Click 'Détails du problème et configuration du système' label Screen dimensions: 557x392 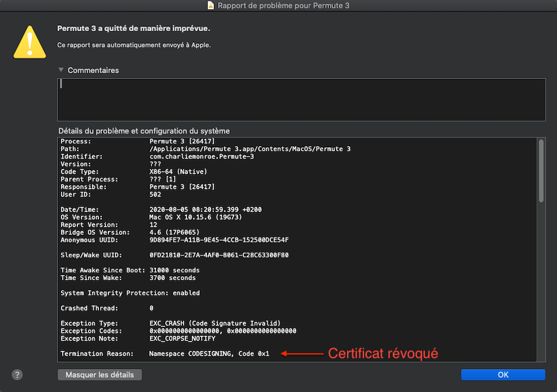(x=144, y=131)
